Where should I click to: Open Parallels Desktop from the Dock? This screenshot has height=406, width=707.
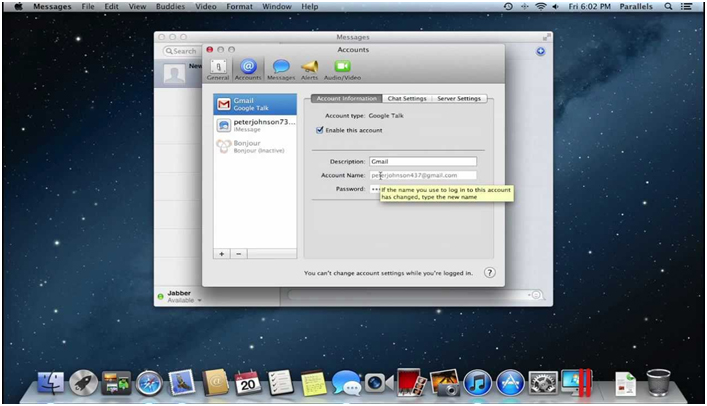(576, 383)
